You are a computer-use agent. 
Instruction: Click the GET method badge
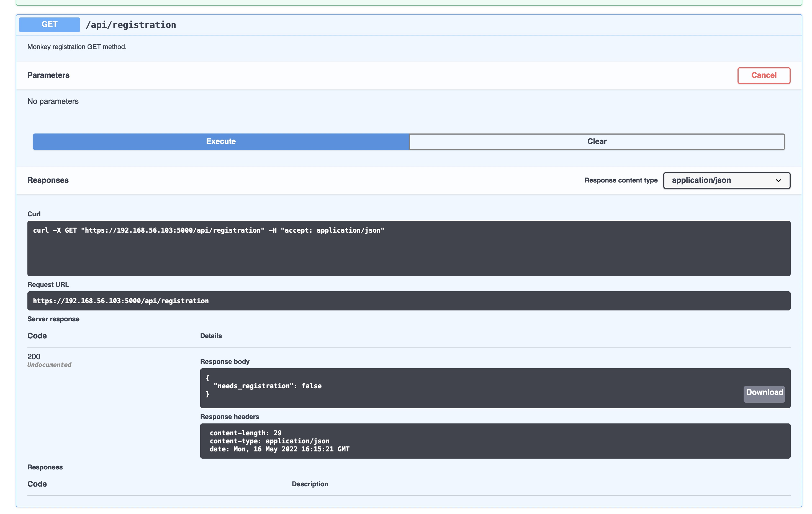tap(49, 24)
